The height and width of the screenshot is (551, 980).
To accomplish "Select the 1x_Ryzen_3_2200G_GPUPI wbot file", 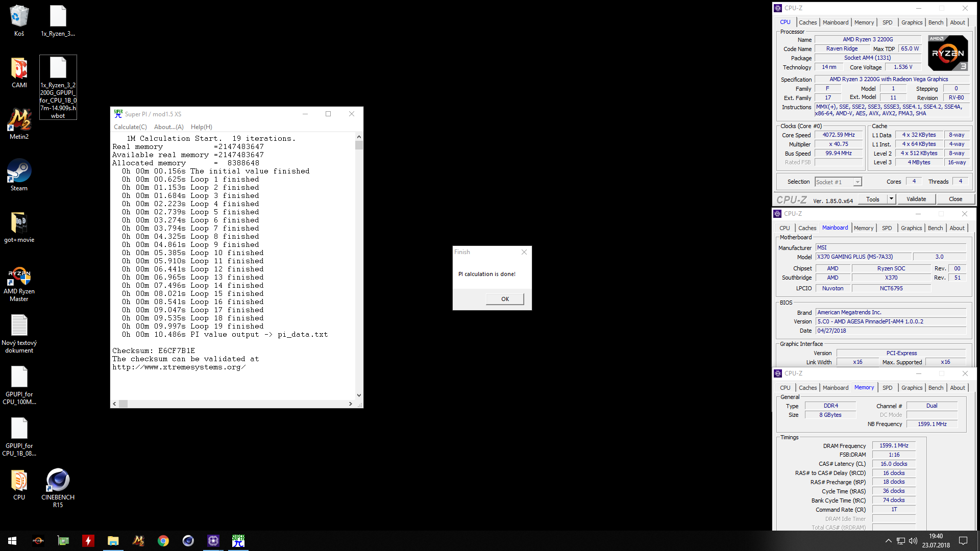I will coord(58,87).
